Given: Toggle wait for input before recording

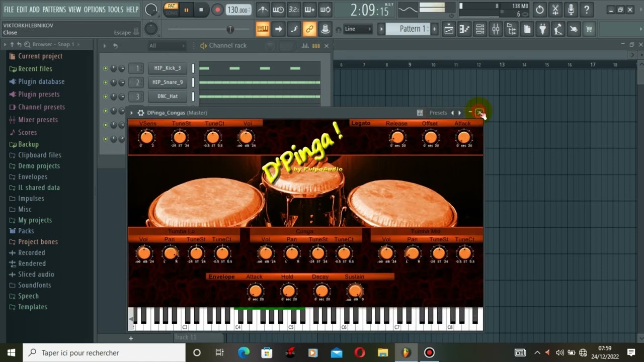Looking at the screenshot, I should (278, 10).
